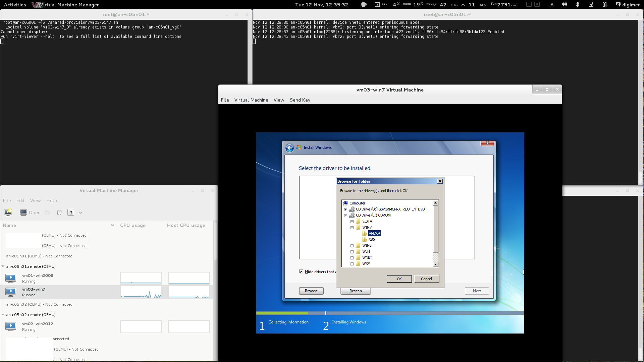
Task: Click the Browse button
Action: 311,291
